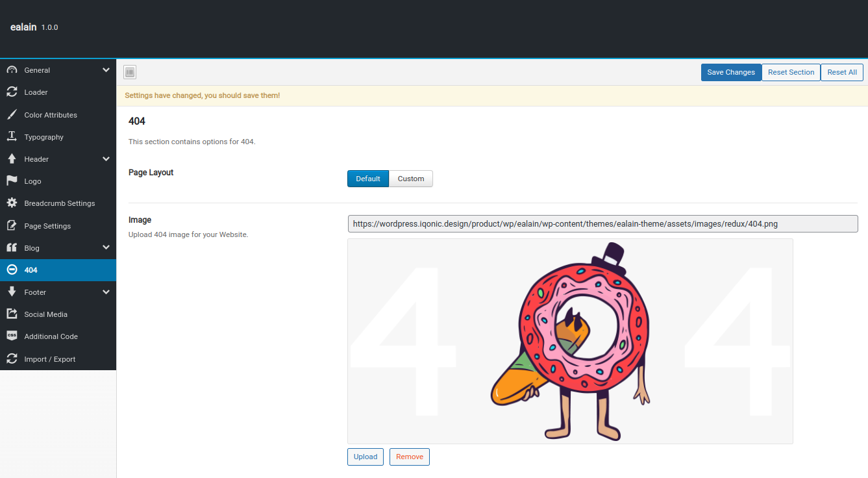
Task: Click the Footer down-arrow icon
Action: click(x=12, y=292)
